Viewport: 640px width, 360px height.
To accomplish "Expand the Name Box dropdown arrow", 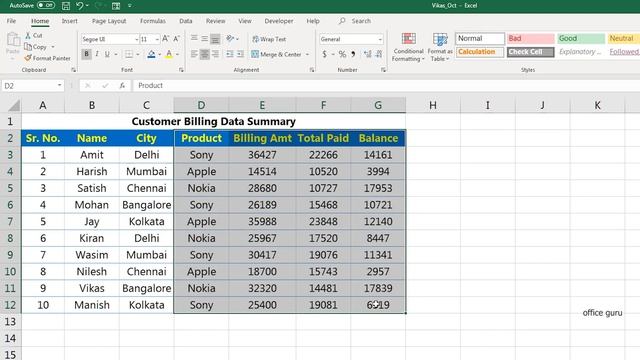I will pos(60,85).
